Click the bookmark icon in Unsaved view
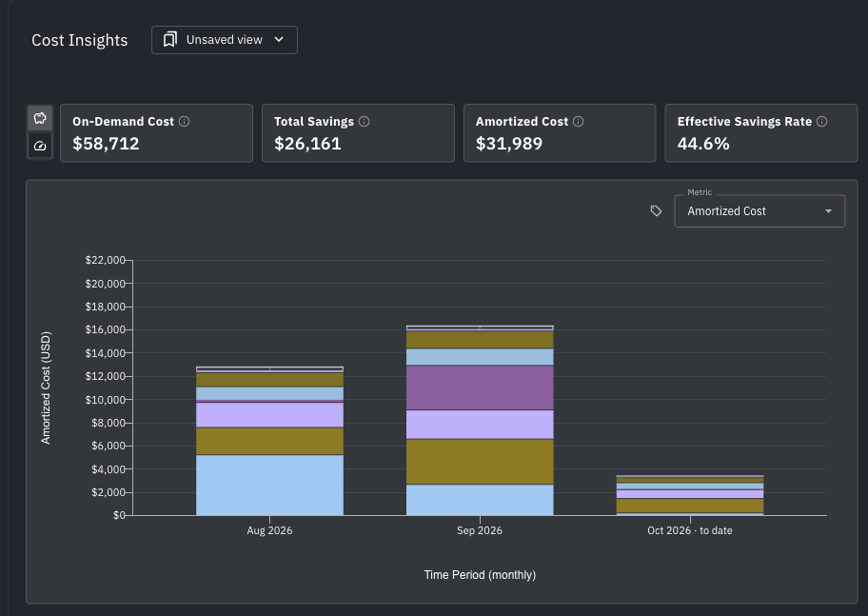This screenshot has width=868, height=616. point(170,40)
